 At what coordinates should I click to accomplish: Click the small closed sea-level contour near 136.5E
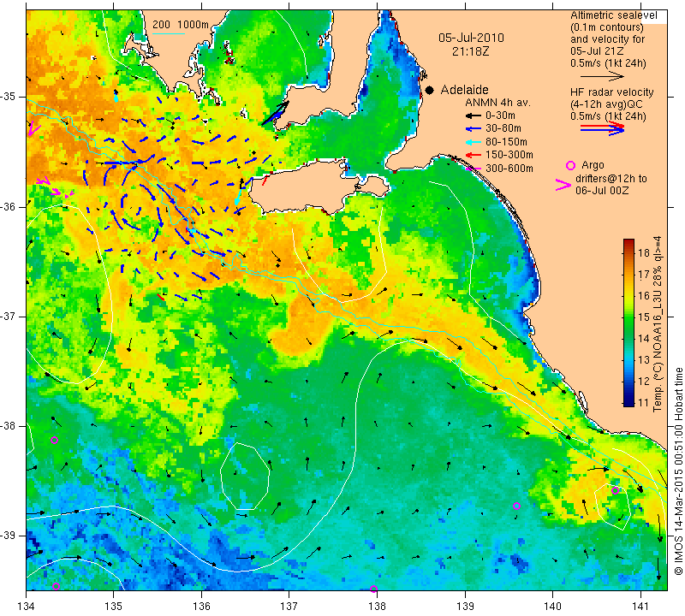[x=244, y=477]
